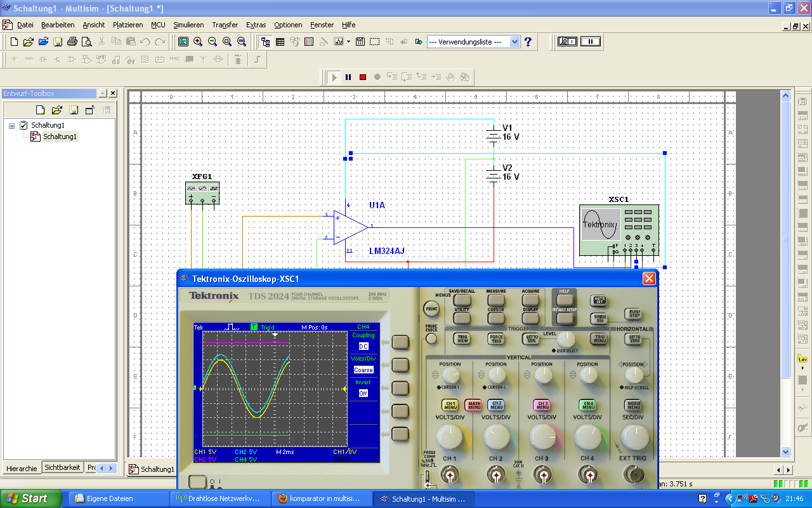Click the Save diskette icon in toolbar
812x508 pixels.
[x=58, y=42]
